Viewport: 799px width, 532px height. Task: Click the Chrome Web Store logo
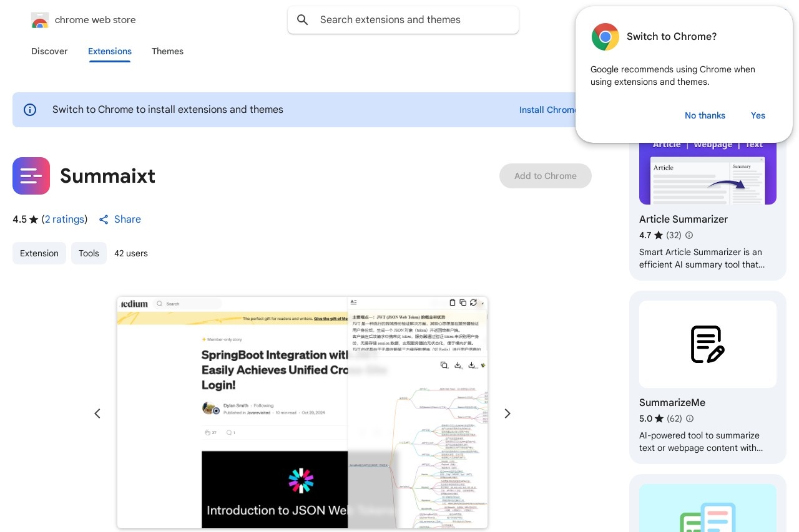tap(39, 20)
